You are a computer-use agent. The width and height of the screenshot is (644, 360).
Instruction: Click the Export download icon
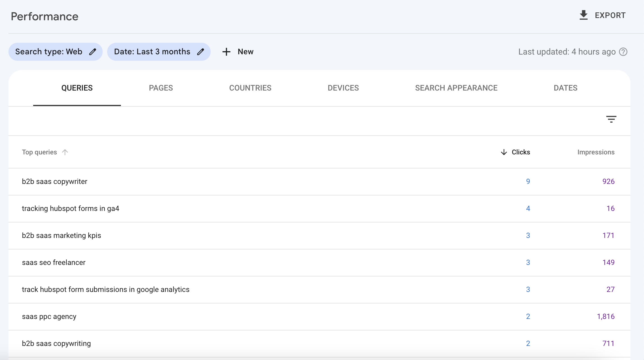(x=584, y=15)
